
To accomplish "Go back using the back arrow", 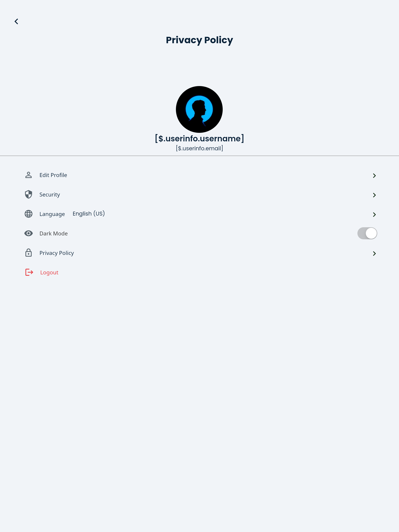I will point(16,21).
